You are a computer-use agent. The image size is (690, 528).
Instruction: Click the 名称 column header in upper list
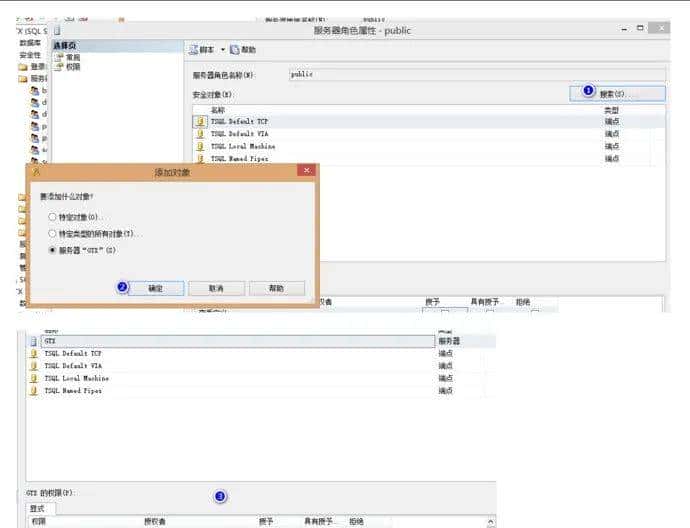coord(217,110)
